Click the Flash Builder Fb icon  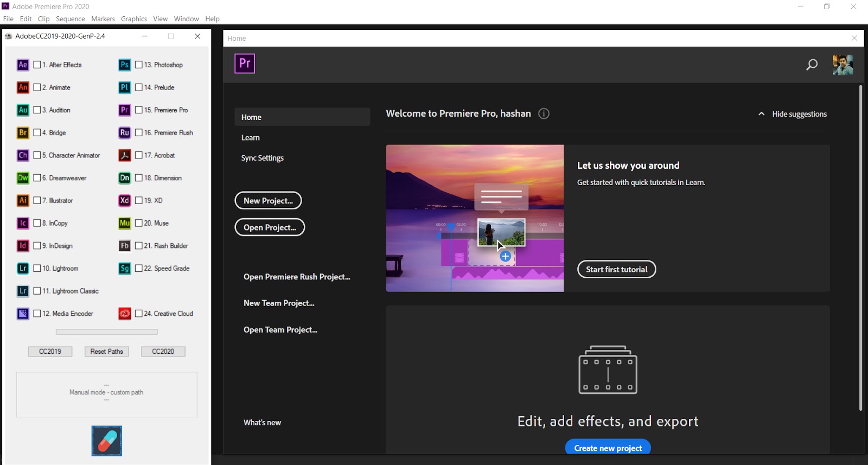(x=125, y=246)
